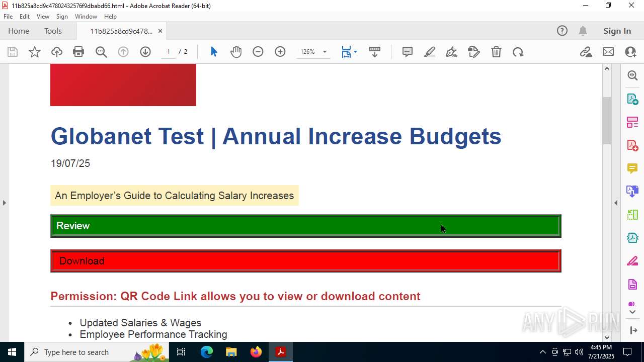Share a link to this file

(x=586, y=52)
